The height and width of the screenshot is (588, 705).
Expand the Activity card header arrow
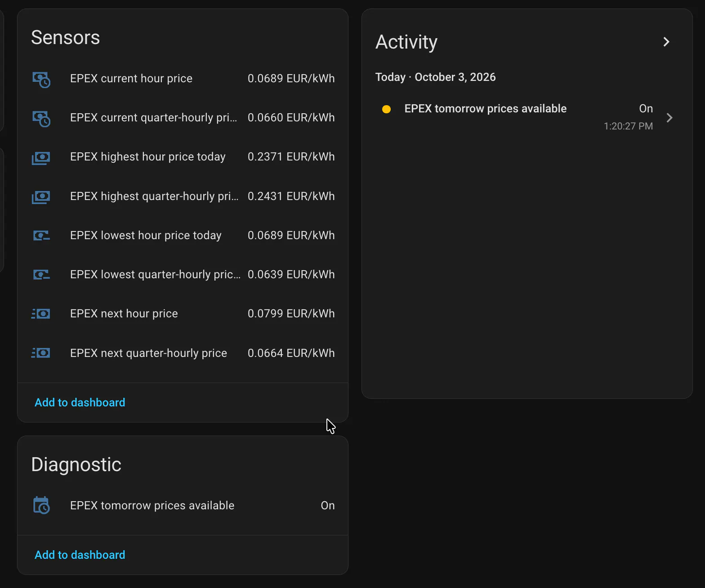pyautogui.click(x=666, y=42)
